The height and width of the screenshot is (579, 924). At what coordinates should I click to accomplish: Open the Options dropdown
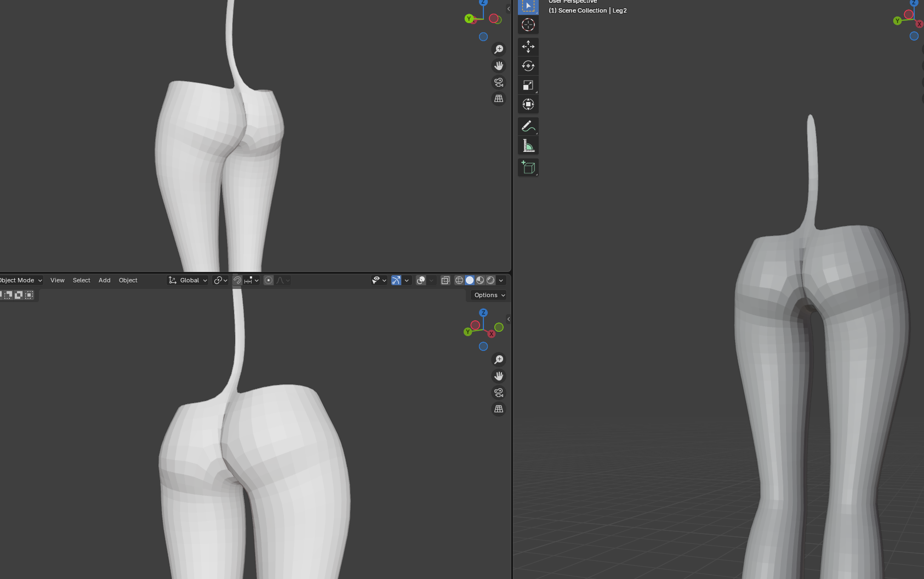[x=489, y=295]
